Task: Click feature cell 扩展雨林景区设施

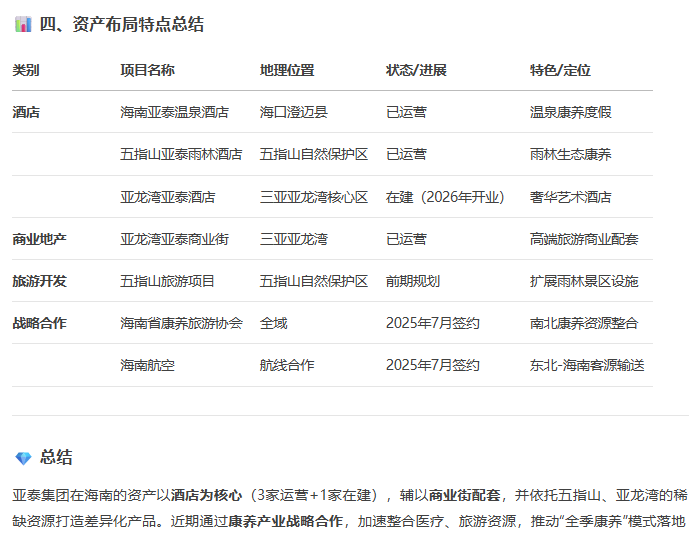Action: click(x=584, y=281)
